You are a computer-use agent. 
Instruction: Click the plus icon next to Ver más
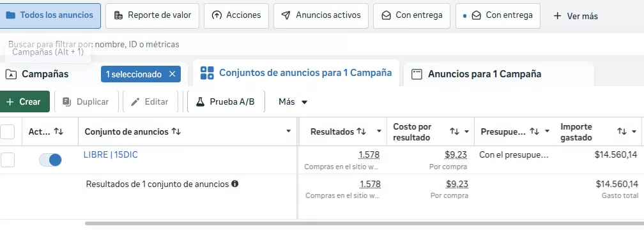point(557,16)
